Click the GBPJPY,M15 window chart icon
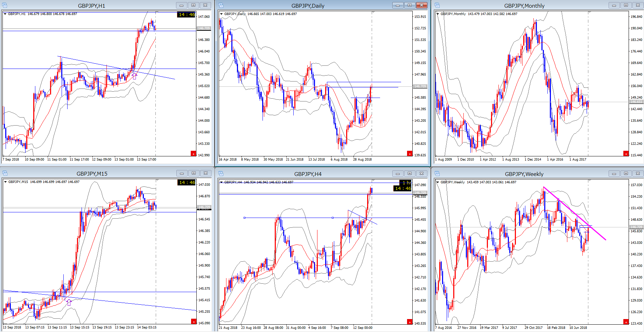 (x=5, y=173)
